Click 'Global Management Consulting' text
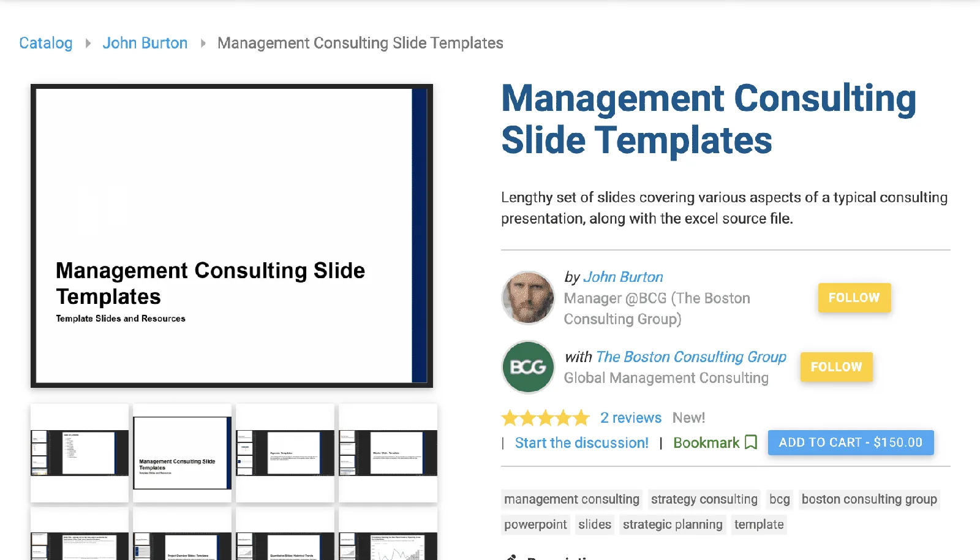980x560 pixels. click(x=666, y=378)
